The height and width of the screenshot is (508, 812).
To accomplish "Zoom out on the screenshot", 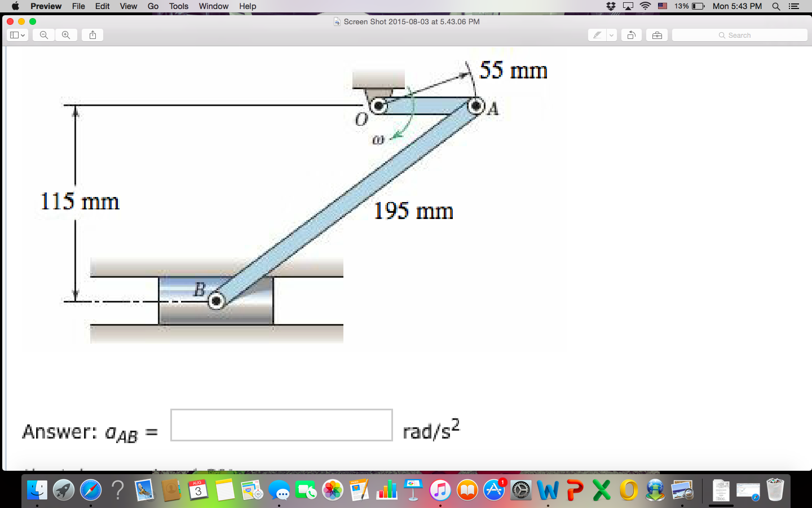I will tap(43, 34).
